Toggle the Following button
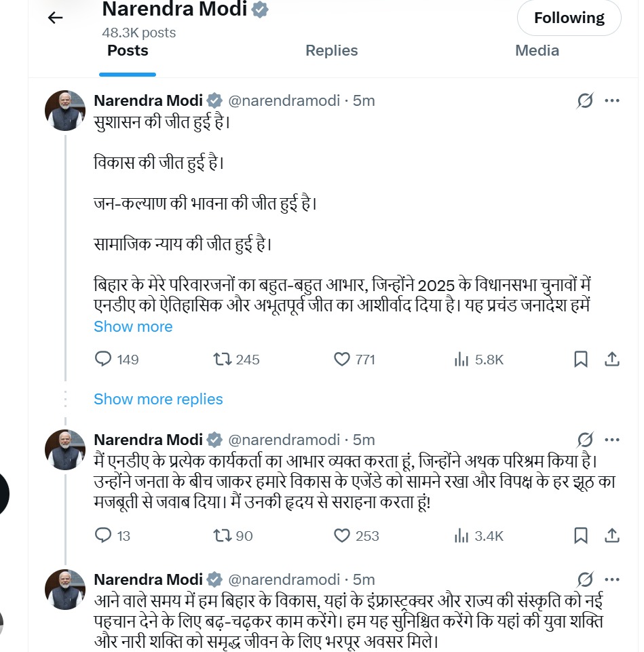This screenshot has width=644, height=652. click(569, 18)
